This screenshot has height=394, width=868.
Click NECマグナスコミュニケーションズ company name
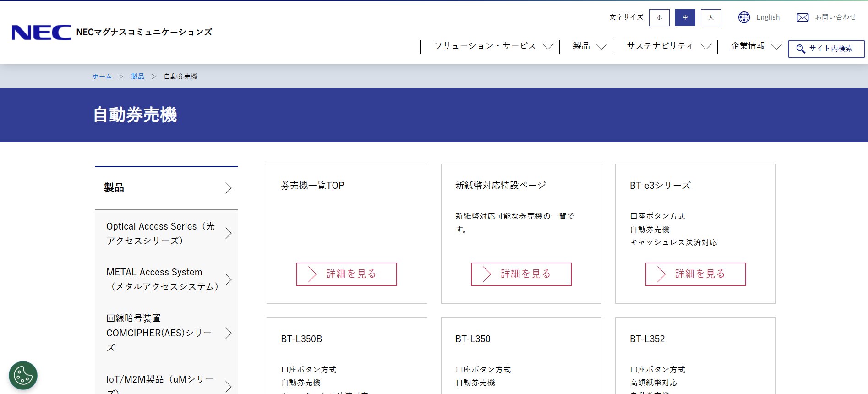coord(144,32)
